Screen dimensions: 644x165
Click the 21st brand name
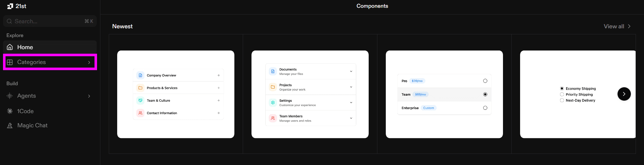(x=21, y=6)
